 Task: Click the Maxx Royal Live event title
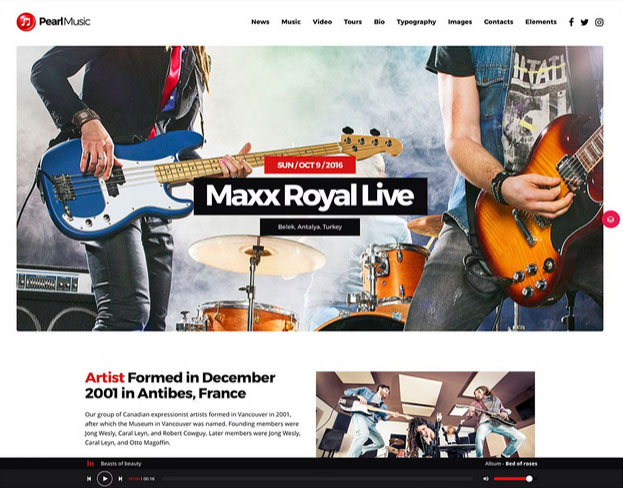(310, 196)
